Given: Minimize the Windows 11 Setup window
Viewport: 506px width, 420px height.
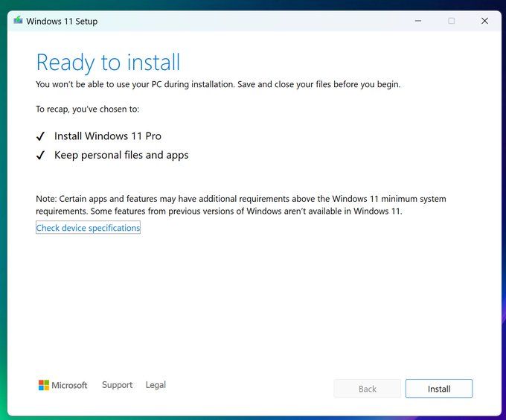Looking at the screenshot, I should pos(418,21).
